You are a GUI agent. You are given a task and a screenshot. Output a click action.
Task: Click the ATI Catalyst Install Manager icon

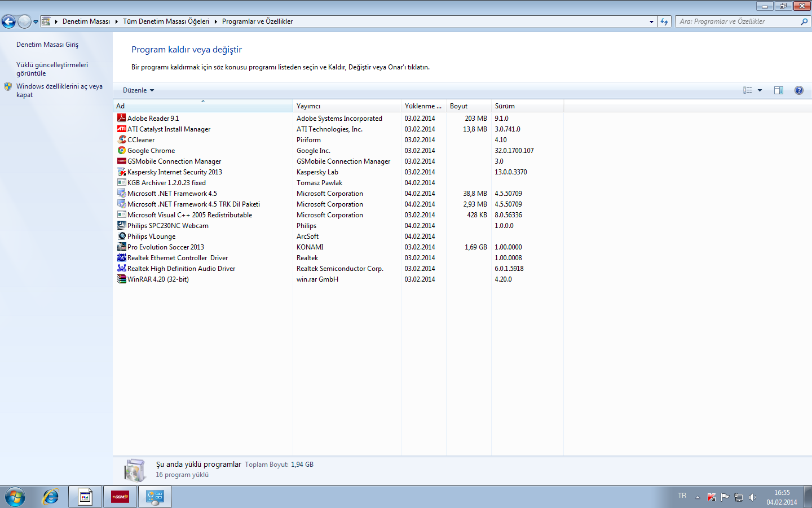pos(121,129)
